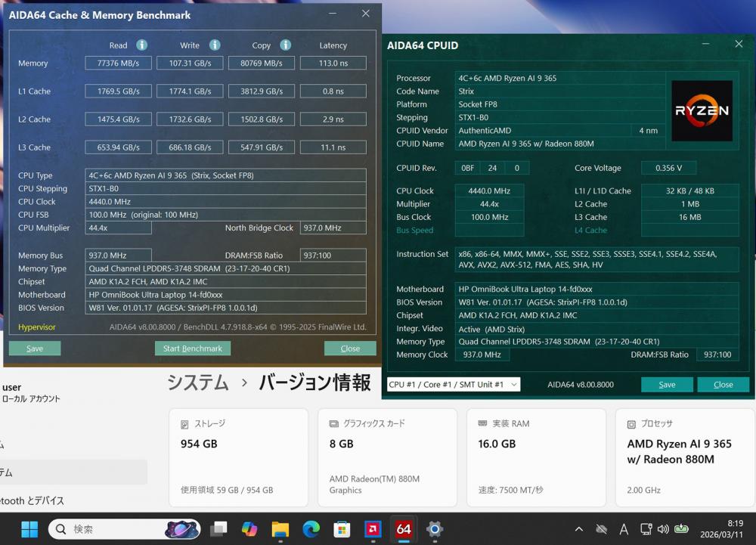This screenshot has height=545, width=756.
Task: Launch Microsoft Edge from taskbar
Action: (311, 529)
